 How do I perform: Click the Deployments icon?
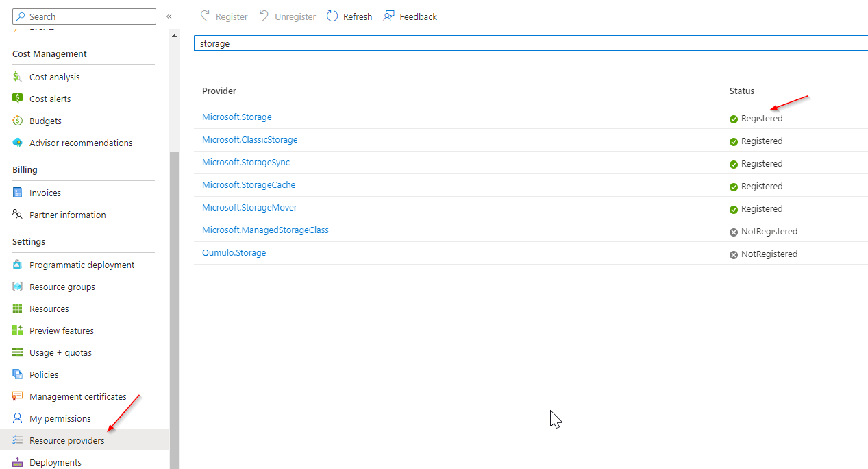click(18, 462)
